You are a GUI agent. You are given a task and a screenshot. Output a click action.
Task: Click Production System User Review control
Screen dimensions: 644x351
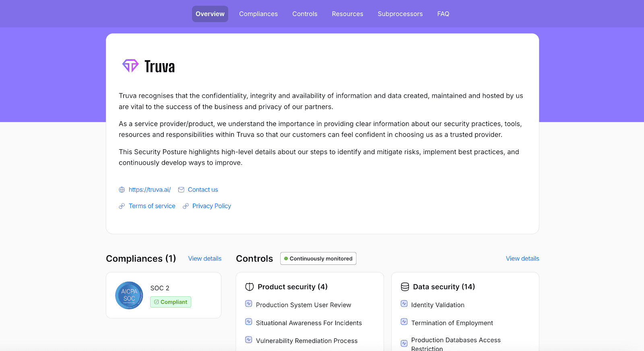[303, 305]
